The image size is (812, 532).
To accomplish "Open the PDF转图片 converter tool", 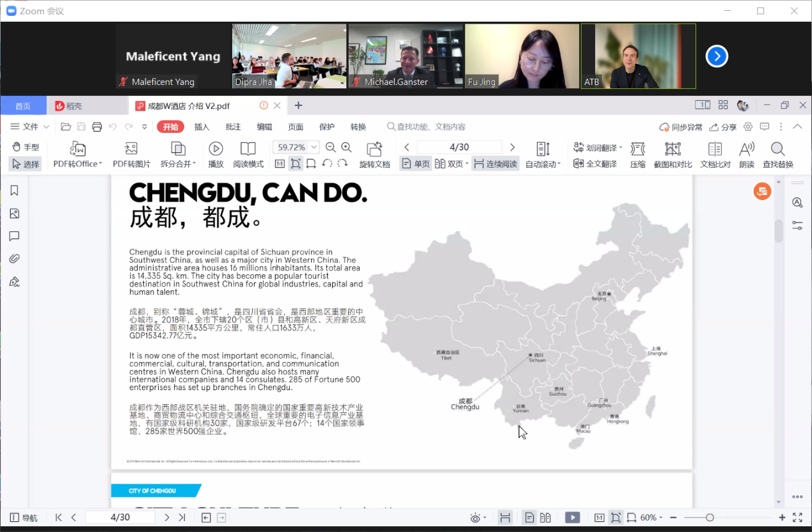I will [131, 155].
